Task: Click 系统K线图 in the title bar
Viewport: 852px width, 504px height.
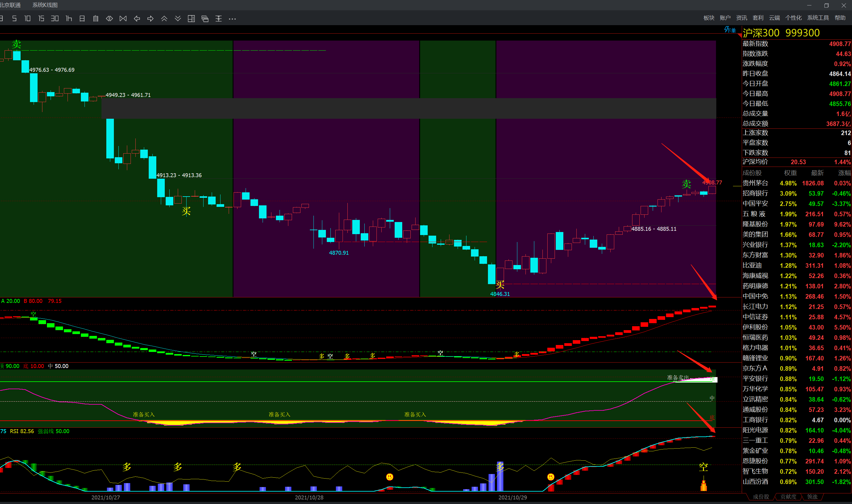Action: [x=45, y=5]
